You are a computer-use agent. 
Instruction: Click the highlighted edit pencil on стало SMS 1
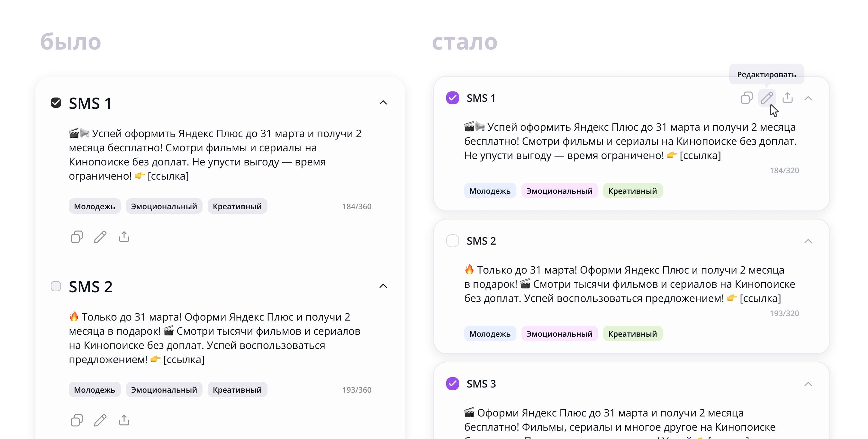[x=767, y=98]
